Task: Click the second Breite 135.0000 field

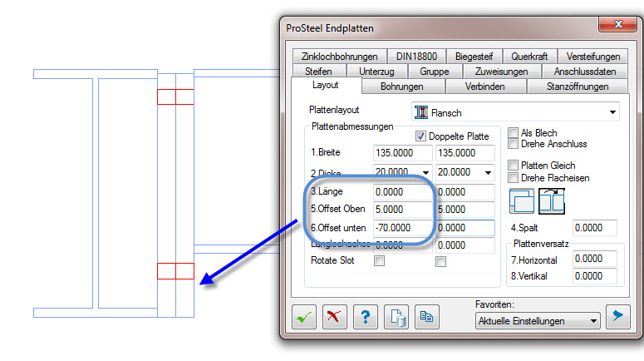Action: point(465,153)
